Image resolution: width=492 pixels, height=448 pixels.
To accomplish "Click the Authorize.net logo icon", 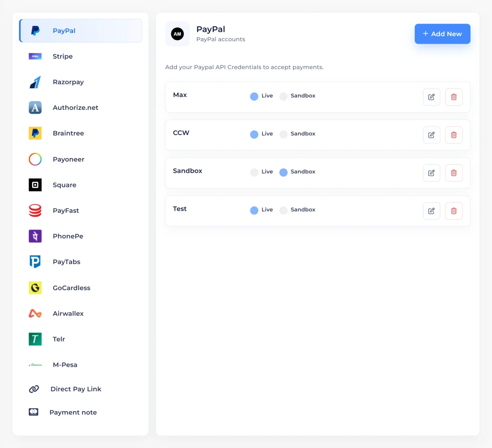I will click(x=35, y=108).
